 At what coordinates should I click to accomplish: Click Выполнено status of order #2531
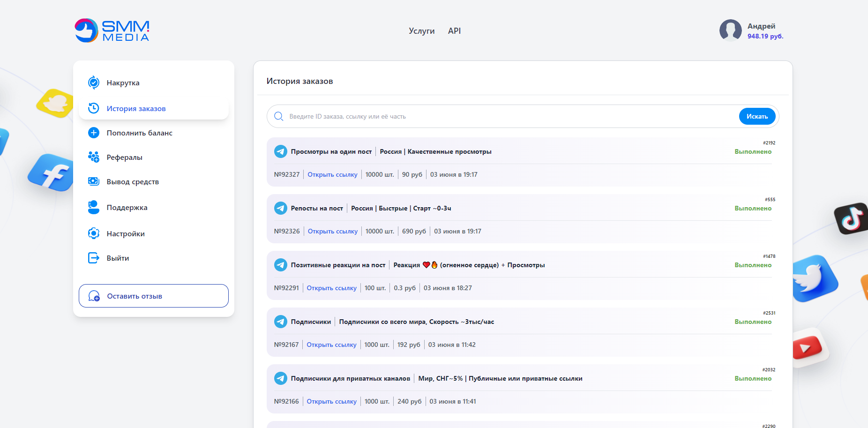[x=753, y=322]
